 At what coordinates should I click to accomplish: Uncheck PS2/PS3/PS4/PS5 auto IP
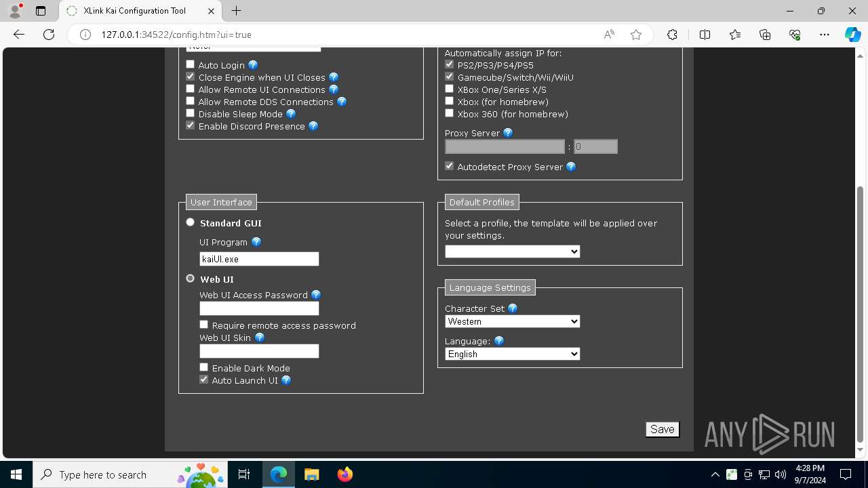450,64
